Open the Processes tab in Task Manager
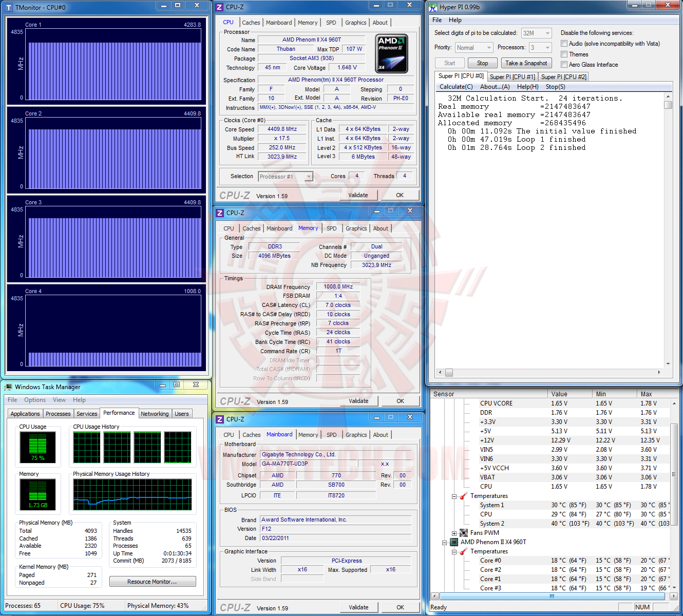 pos(58,414)
